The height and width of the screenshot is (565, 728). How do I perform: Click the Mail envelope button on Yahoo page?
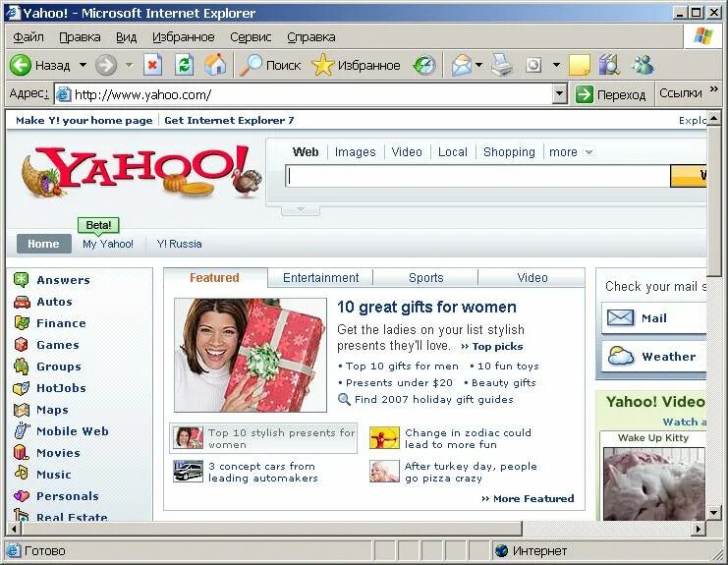pyautogui.click(x=653, y=318)
